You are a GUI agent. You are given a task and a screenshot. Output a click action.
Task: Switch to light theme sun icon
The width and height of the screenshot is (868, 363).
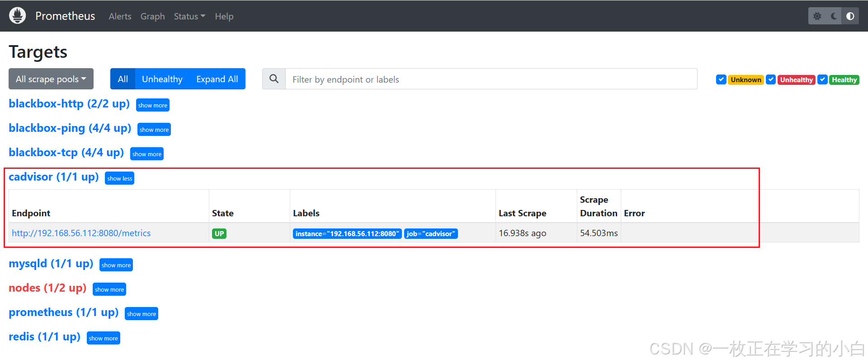[x=817, y=16]
